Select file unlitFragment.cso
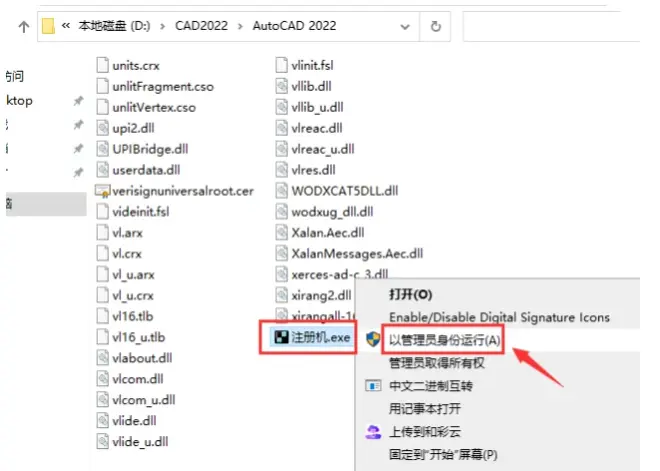This screenshot has height=471, width=660. (x=163, y=86)
